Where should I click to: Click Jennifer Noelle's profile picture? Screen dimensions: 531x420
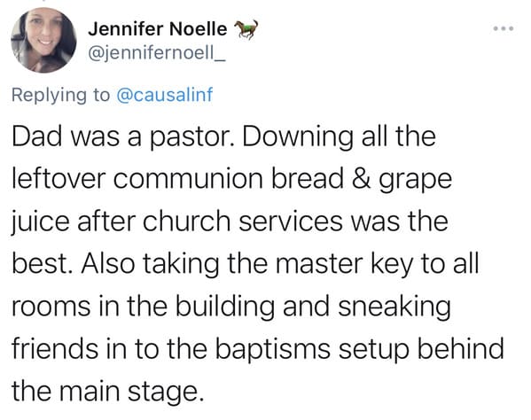click(x=43, y=40)
